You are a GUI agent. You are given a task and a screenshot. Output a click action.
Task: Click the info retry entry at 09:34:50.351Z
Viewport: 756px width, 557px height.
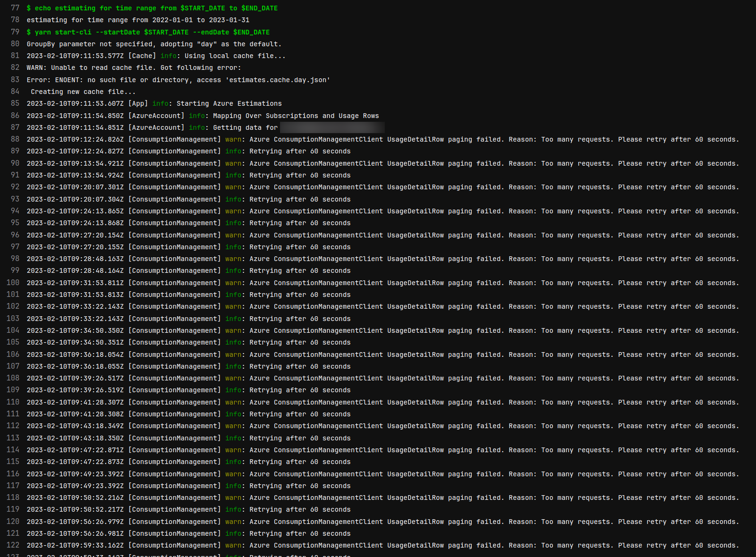[188, 342]
